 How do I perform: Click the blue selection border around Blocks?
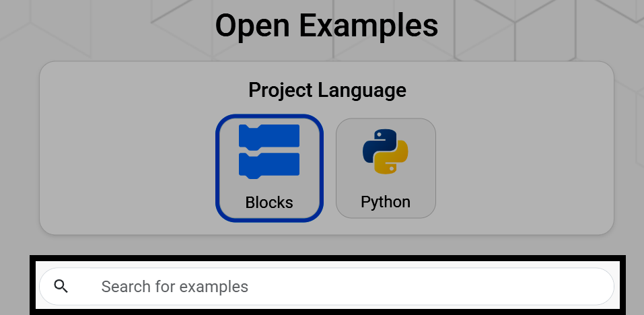217,168
